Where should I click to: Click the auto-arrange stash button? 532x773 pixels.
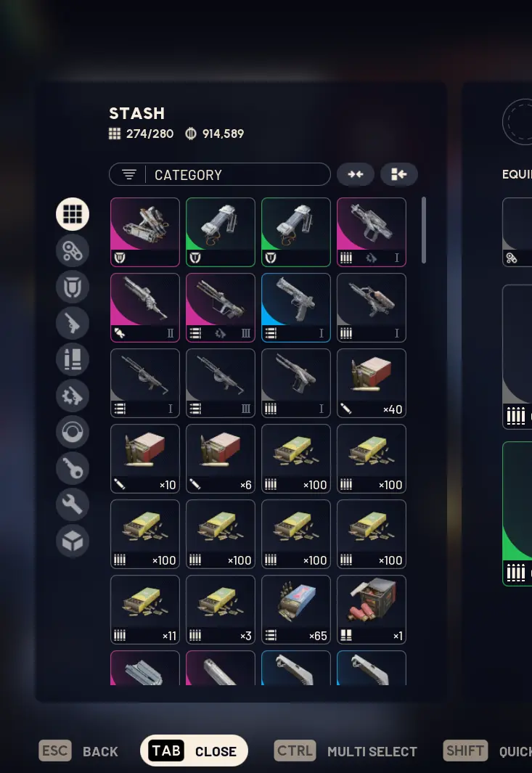[399, 174]
